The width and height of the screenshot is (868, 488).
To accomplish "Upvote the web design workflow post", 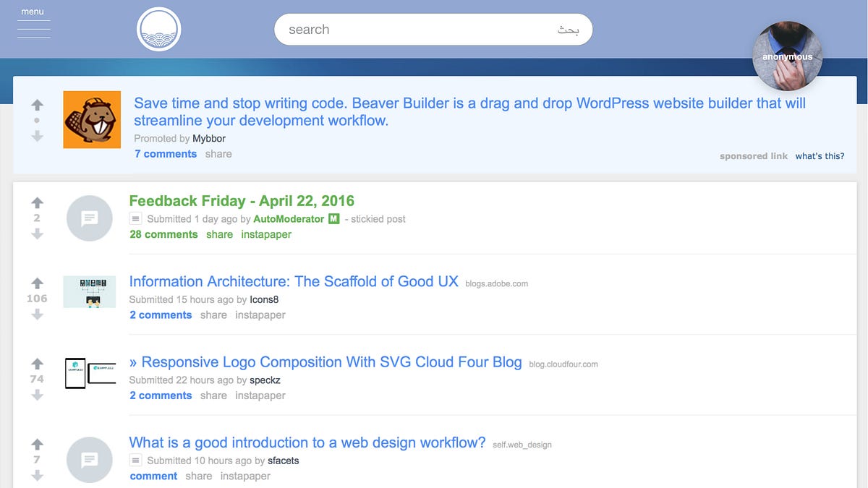I will pyautogui.click(x=38, y=444).
